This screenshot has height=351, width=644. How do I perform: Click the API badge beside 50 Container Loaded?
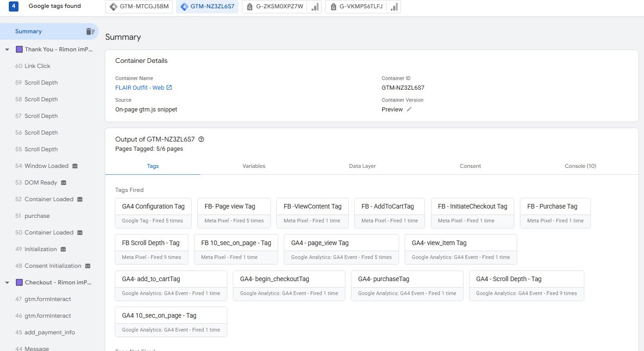tap(80, 233)
